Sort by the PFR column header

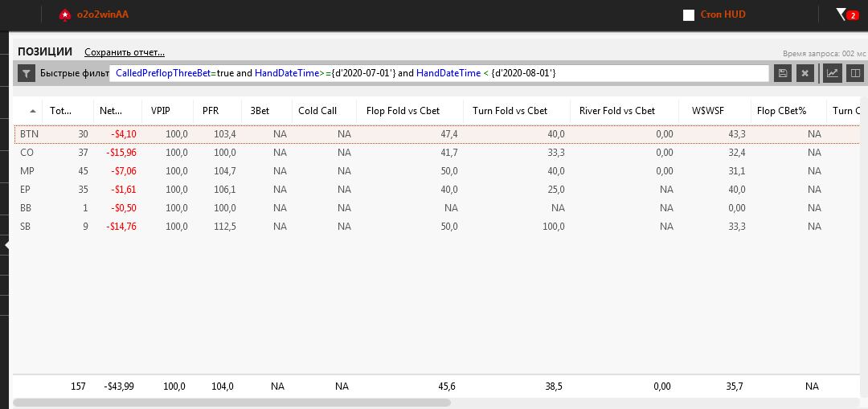pos(218,111)
